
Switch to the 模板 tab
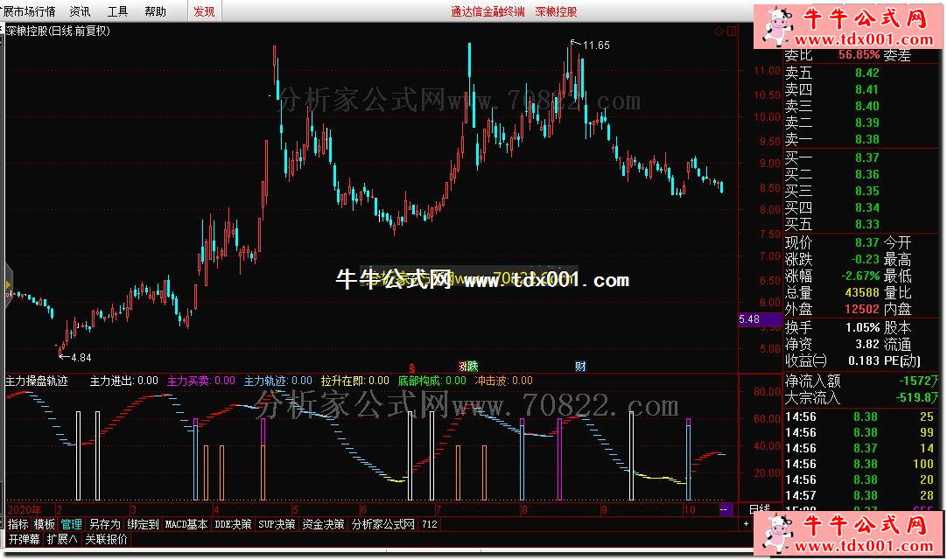[44, 524]
